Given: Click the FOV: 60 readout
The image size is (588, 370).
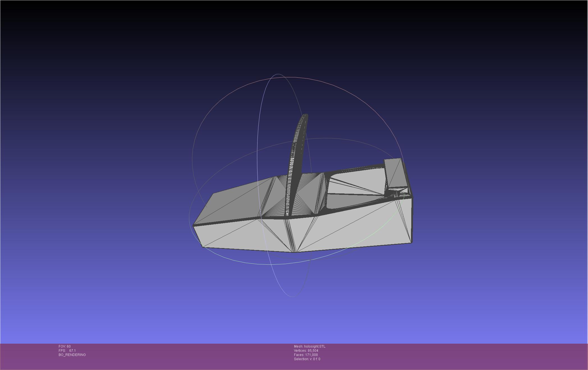Looking at the screenshot, I should (65, 346).
